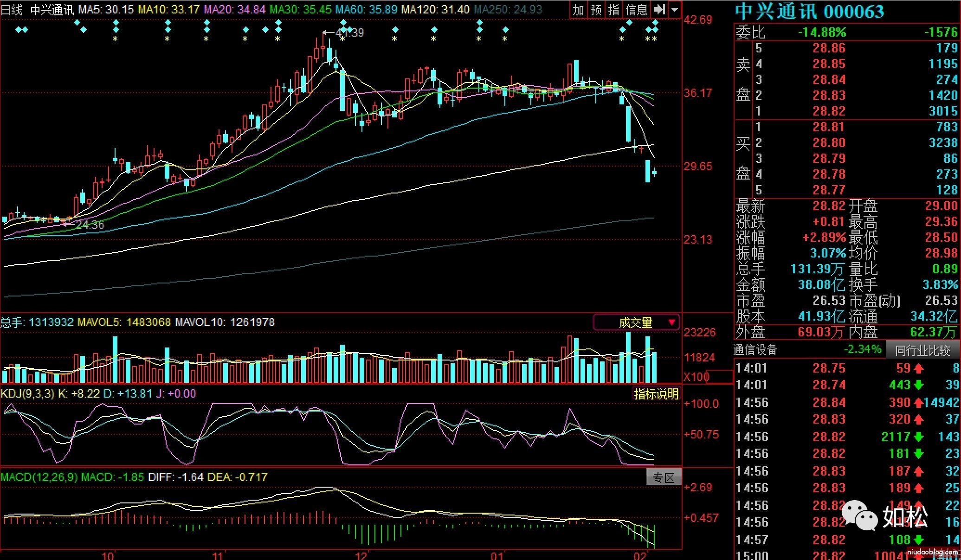Click sell level 4 price 28.85
The image size is (961, 560).
(829, 64)
